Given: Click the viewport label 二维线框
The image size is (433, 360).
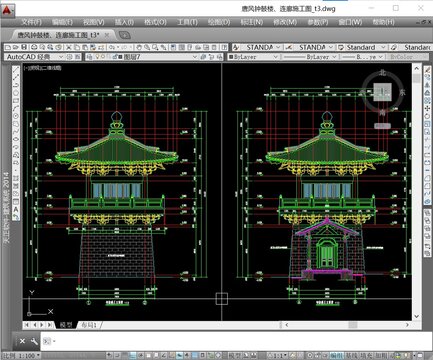Looking at the screenshot, I should [52, 68].
